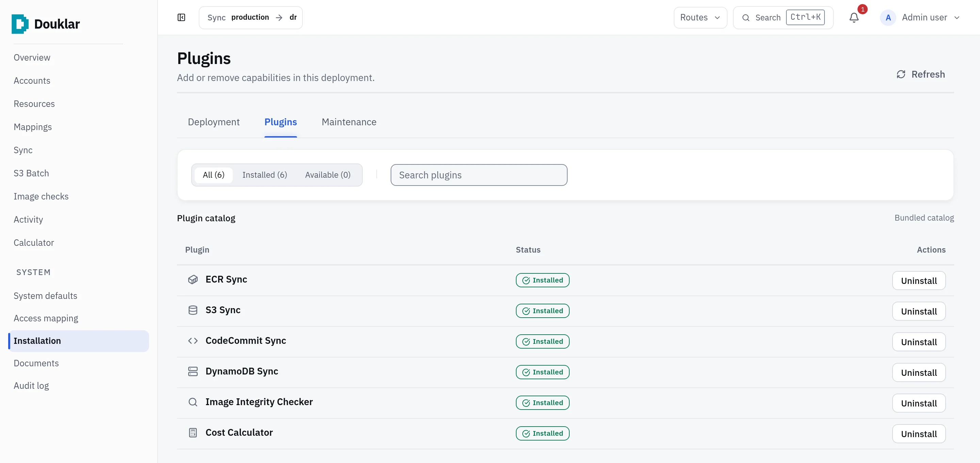Click the search magnifier icon in the top bar

pyautogui.click(x=746, y=17)
